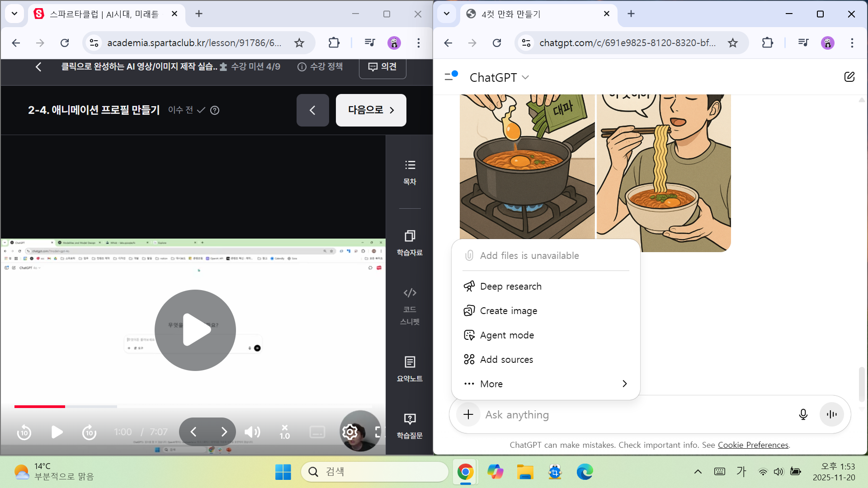The width and height of the screenshot is (868, 488).
Task: Open the 학습자료 learning materials panel
Action: (x=410, y=243)
